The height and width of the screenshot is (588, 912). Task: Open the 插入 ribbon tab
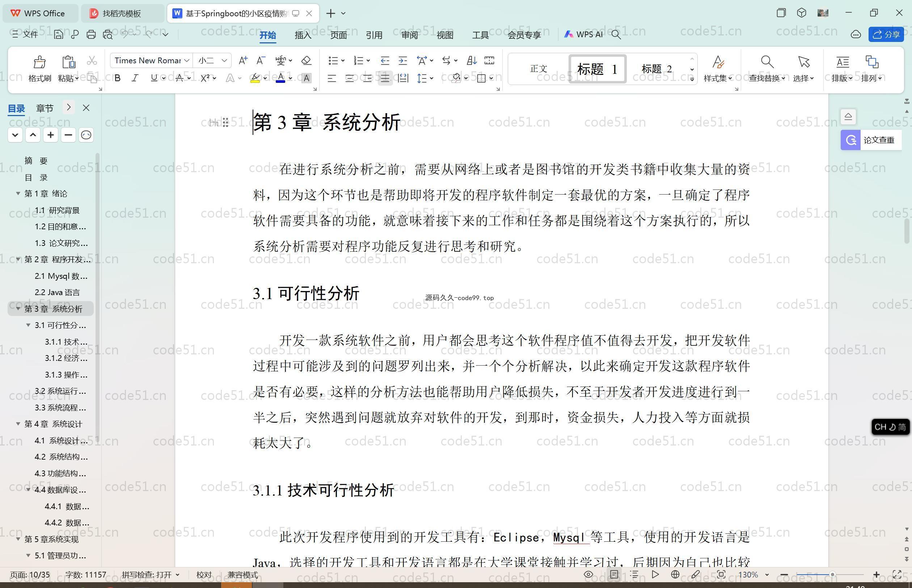click(x=303, y=35)
